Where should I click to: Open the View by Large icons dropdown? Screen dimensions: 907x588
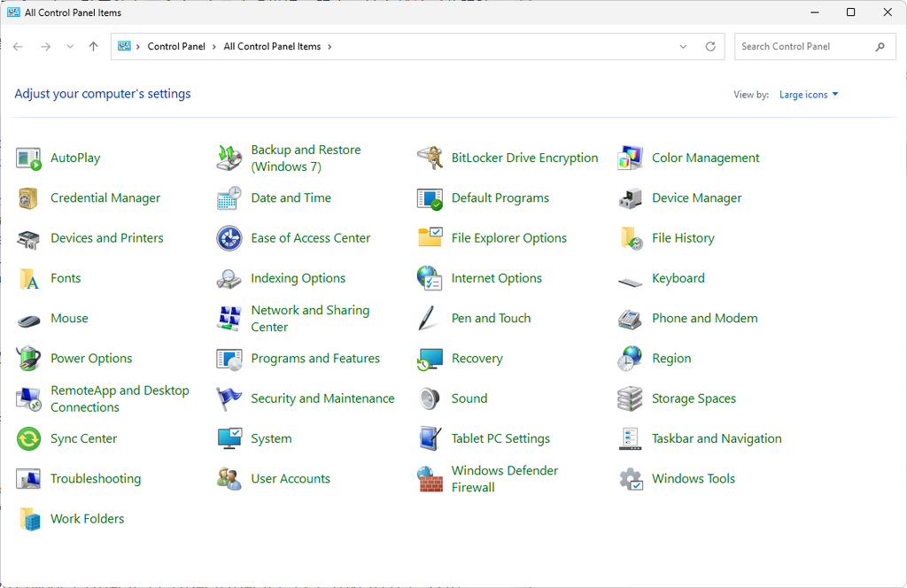pos(808,94)
